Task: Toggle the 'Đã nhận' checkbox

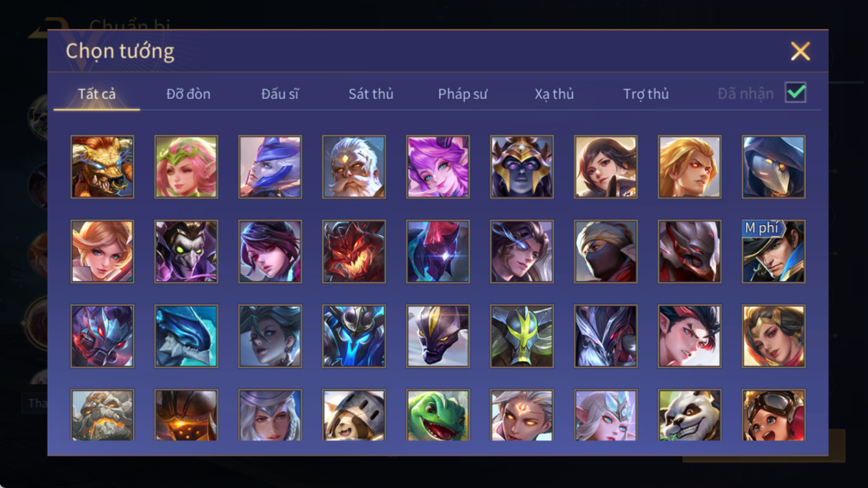Action: (796, 92)
